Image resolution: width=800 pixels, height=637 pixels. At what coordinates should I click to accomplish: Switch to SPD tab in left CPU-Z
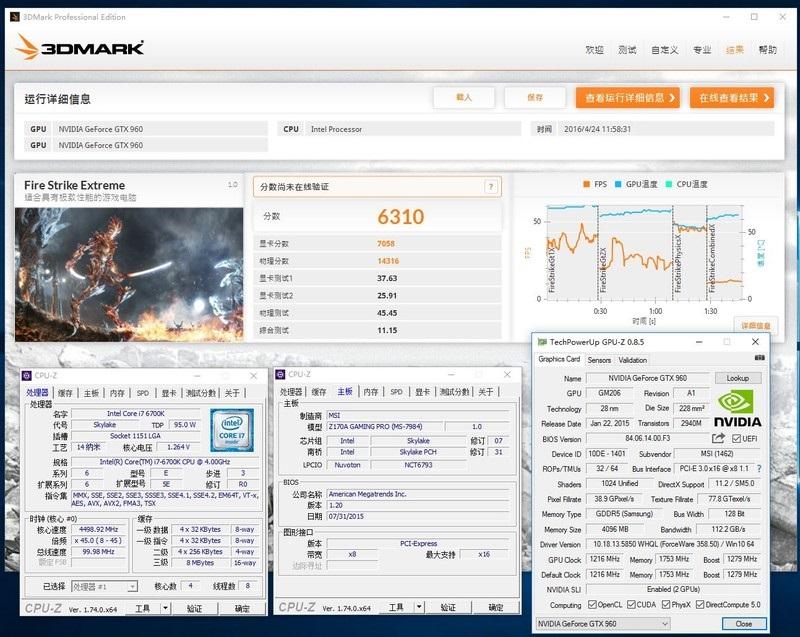tap(143, 393)
